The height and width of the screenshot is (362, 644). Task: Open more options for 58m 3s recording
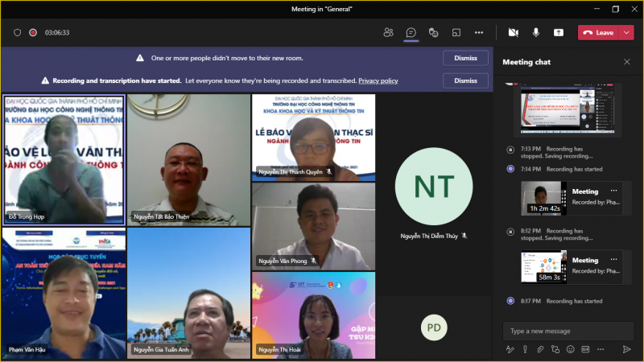tap(613, 259)
